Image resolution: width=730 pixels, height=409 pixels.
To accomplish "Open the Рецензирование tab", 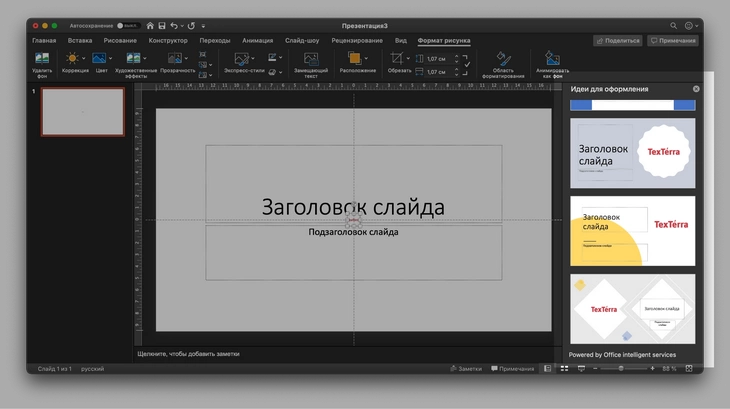I will tap(357, 40).
